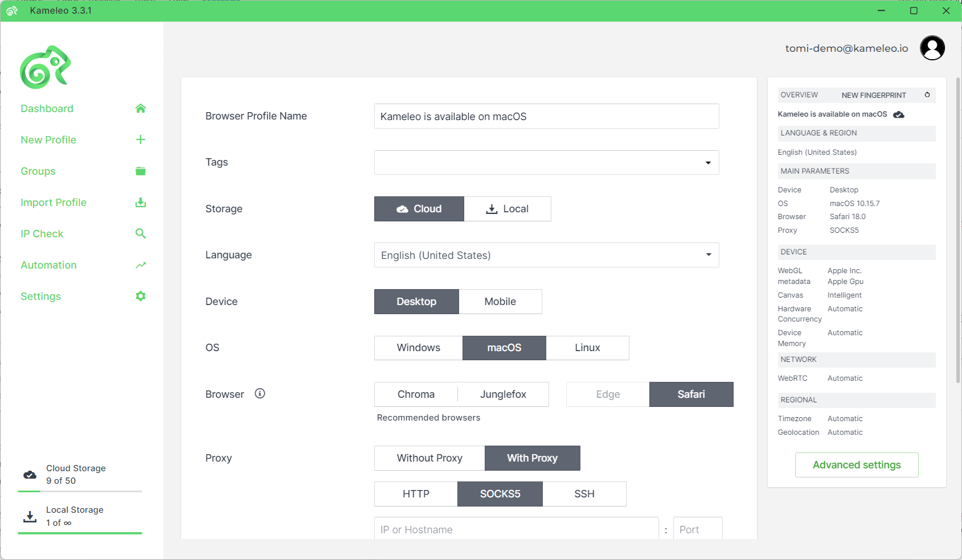The width and height of the screenshot is (962, 560).
Task: Click the IP or Hostname field
Action: coord(515,529)
